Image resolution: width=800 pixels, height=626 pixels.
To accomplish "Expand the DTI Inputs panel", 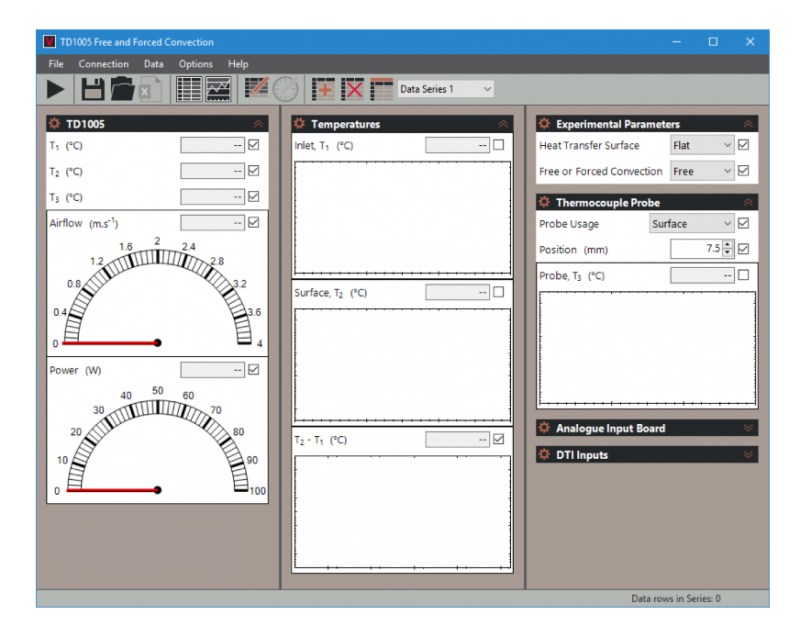I will [748, 454].
